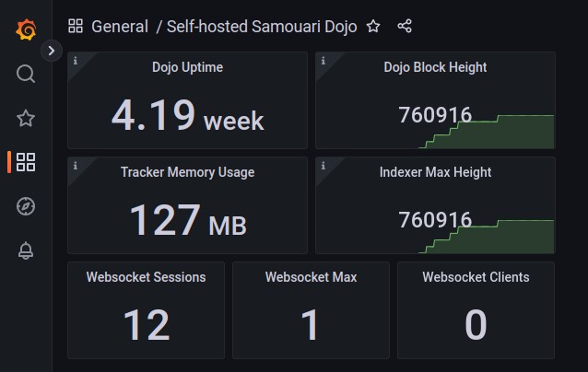The height and width of the screenshot is (372, 588).
Task: Open the Search dashboards magnifier icon
Action: pos(26,74)
